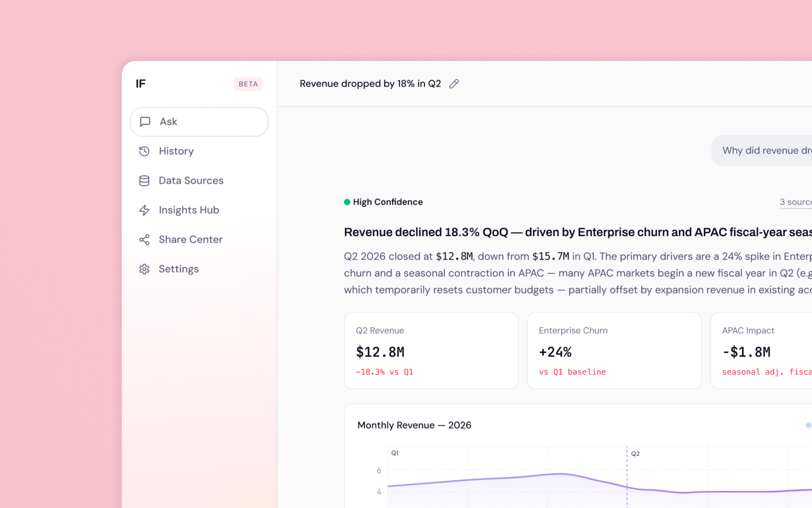The width and height of the screenshot is (812, 508).
Task: Click the '+24%' churn value
Action: pyautogui.click(x=555, y=352)
